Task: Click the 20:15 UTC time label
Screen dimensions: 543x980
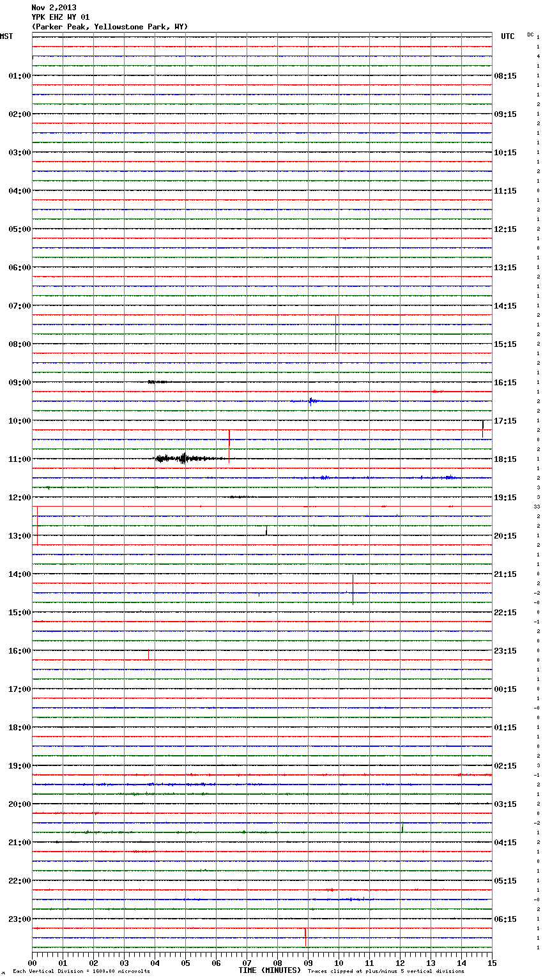Action: 505,536
